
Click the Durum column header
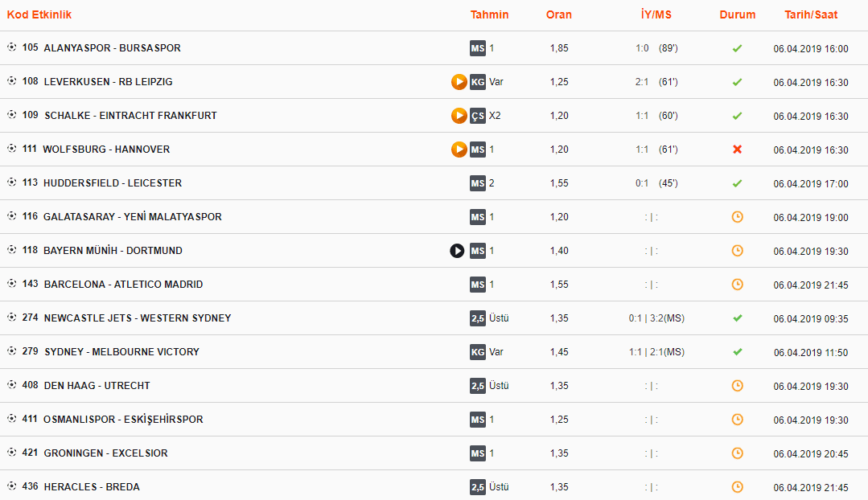(x=738, y=15)
